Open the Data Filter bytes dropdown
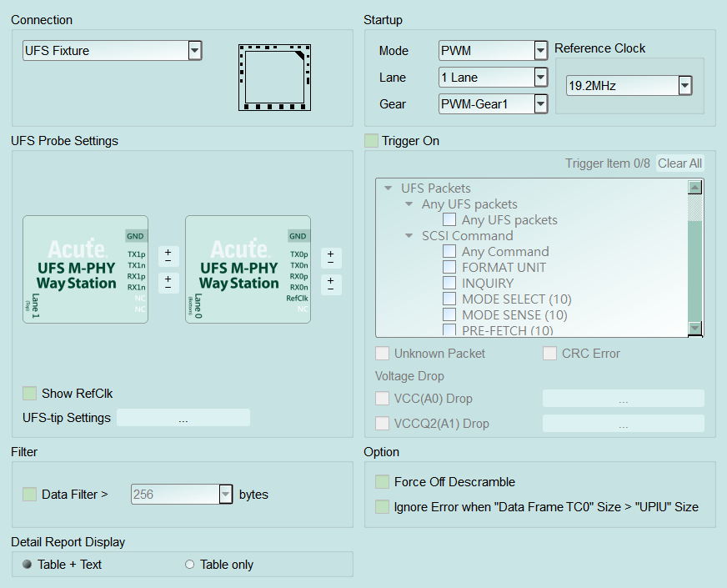This screenshot has width=727, height=588. coord(182,495)
